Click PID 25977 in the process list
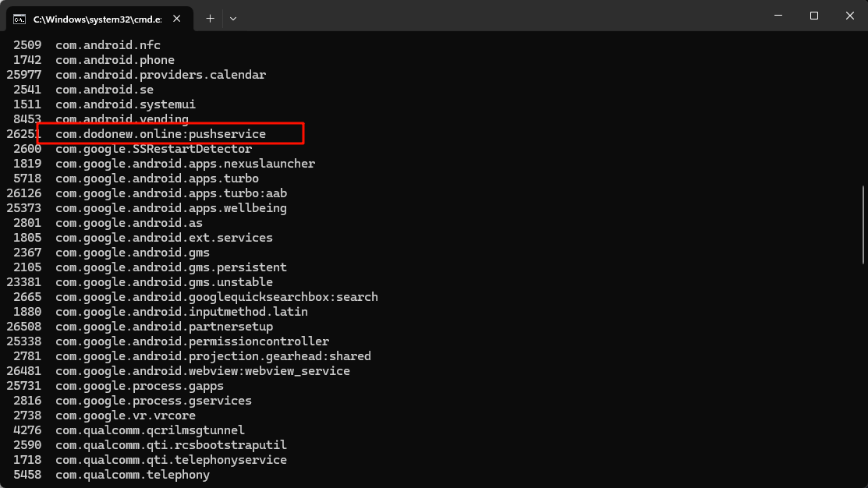868x488 pixels. (24, 75)
